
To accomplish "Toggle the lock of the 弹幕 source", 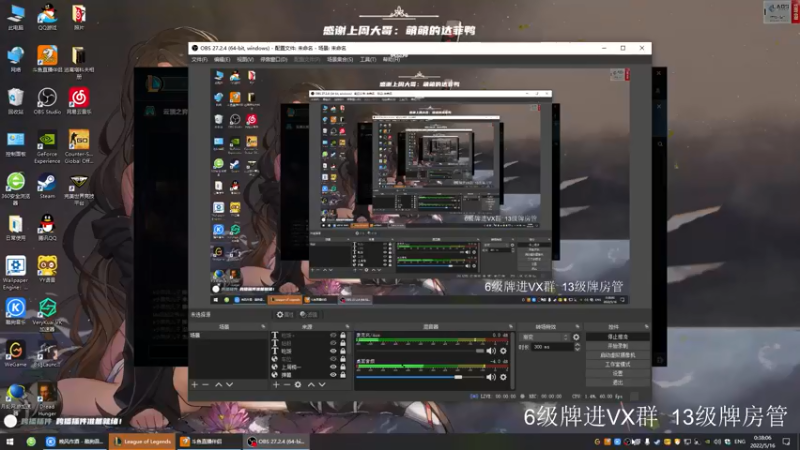I will (343, 375).
